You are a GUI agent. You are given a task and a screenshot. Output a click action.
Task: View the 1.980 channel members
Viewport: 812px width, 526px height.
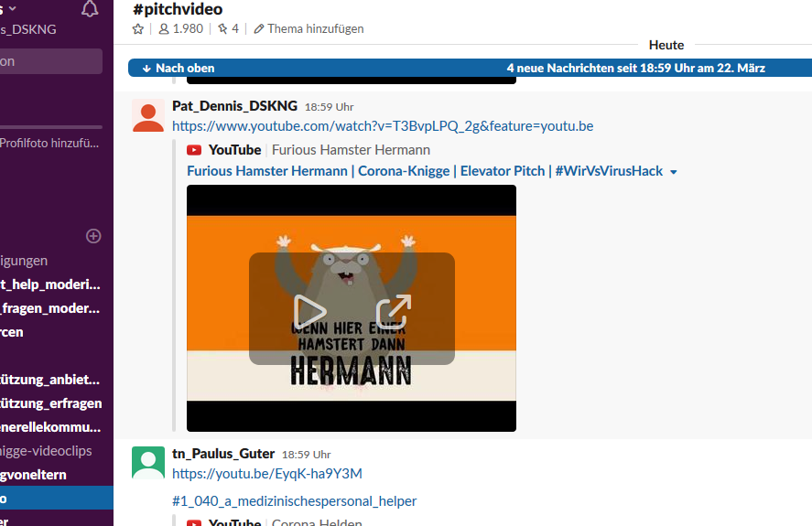tap(180, 29)
